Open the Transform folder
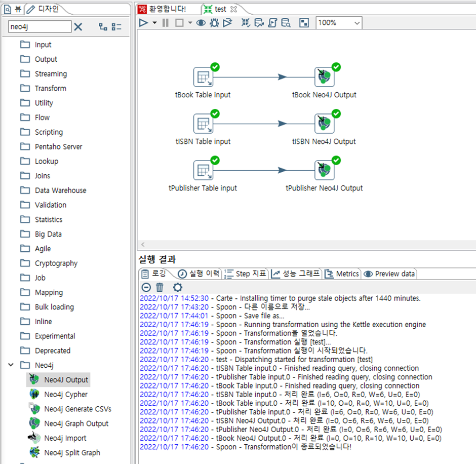The width and height of the screenshot is (476, 464). 43,88
